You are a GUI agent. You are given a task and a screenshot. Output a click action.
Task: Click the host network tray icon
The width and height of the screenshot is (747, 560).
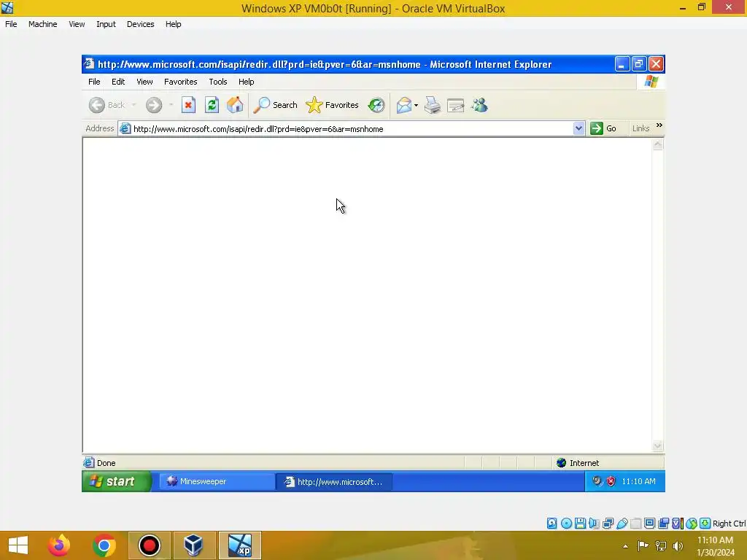(660, 546)
